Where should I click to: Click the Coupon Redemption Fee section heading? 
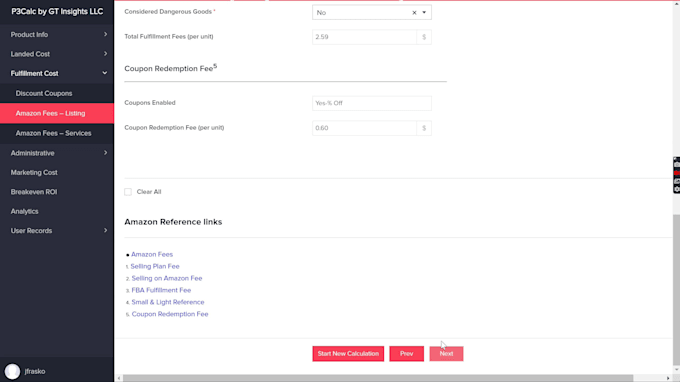tap(170, 68)
